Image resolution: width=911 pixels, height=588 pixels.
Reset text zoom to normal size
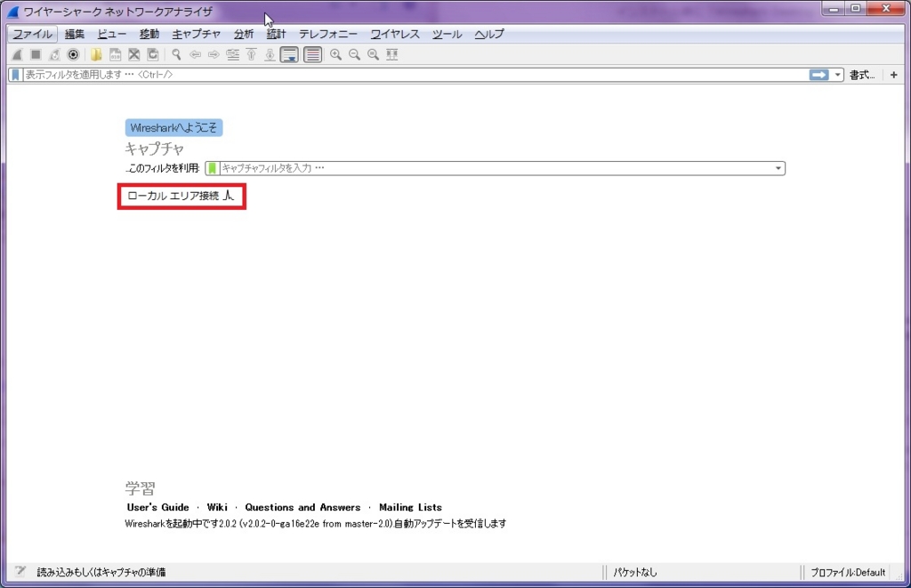(373, 54)
